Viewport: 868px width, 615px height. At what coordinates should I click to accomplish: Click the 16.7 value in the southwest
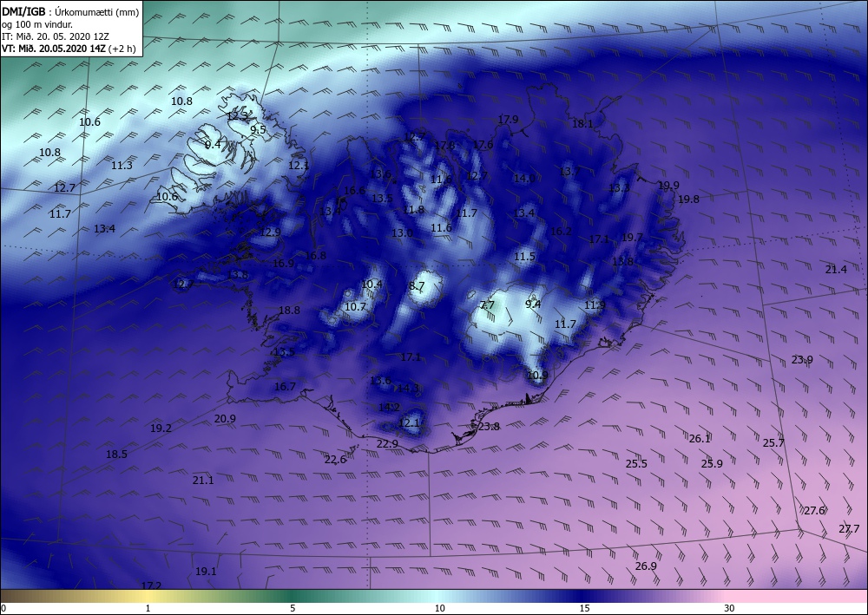click(285, 387)
